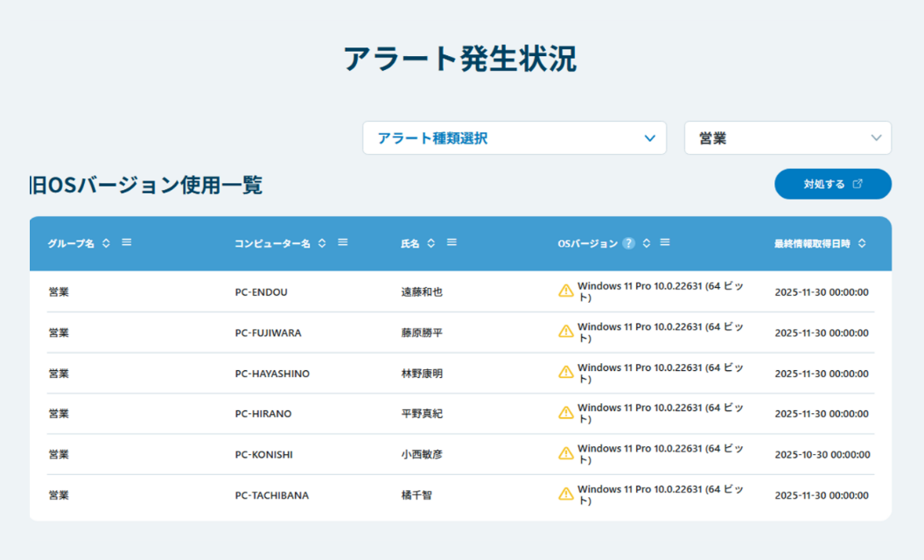Open the help tooltip beside OSバージョン header
This screenshot has width=924, height=560.
coord(628,243)
